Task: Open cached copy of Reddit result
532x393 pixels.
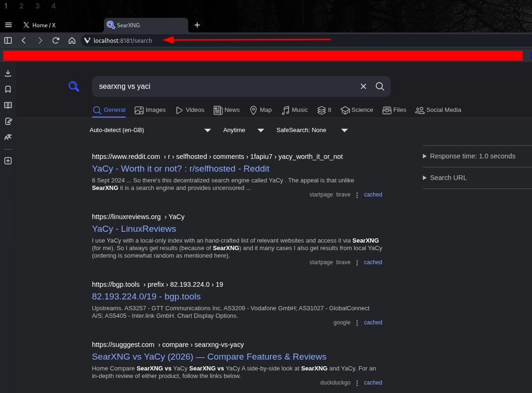Action: pyautogui.click(x=373, y=195)
